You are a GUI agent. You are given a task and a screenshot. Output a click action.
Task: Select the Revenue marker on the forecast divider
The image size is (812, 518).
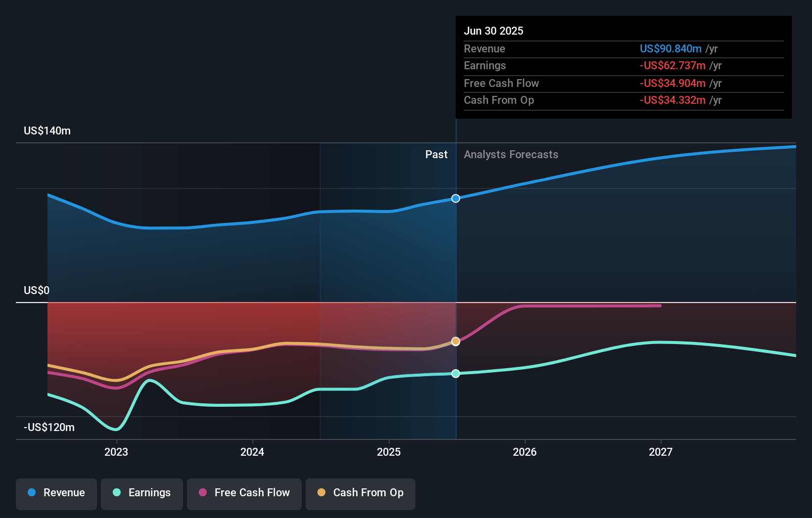[x=455, y=198]
